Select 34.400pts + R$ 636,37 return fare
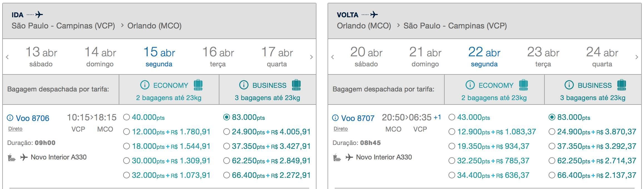 pyautogui.click(x=452, y=175)
